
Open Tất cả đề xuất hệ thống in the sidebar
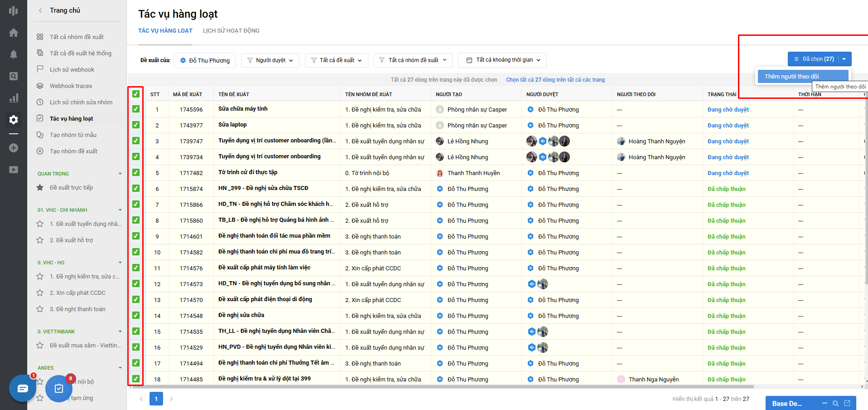tap(80, 54)
